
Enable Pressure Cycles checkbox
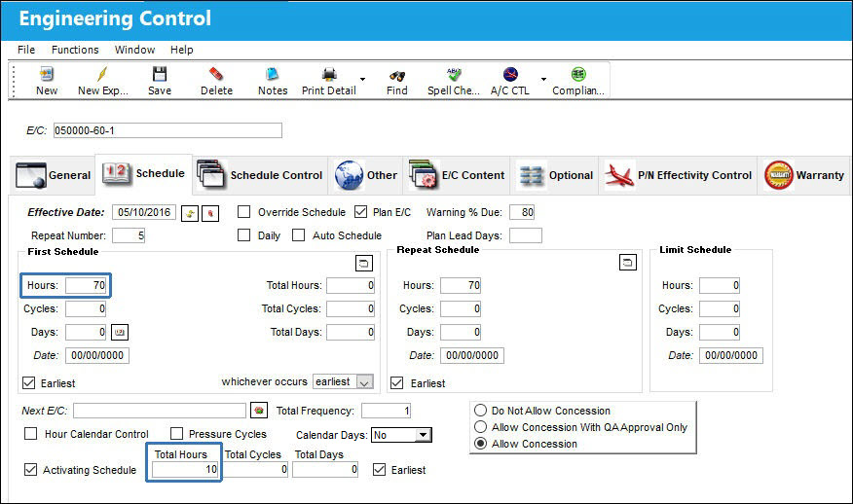tap(176, 433)
